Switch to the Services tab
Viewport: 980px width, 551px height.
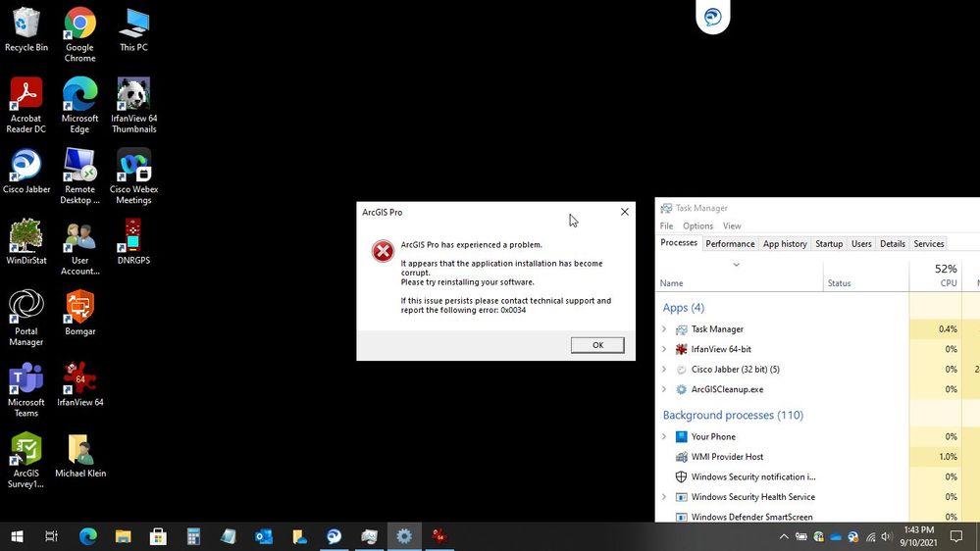pyautogui.click(x=929, y=244)
